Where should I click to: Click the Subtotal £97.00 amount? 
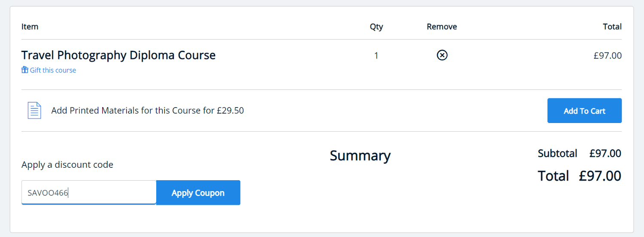tap(605, 153)
